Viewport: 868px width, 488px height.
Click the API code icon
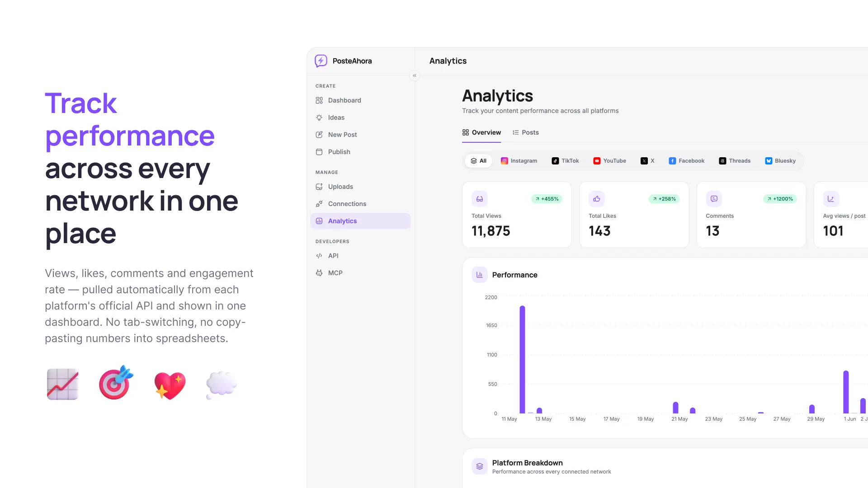[319, 256]
